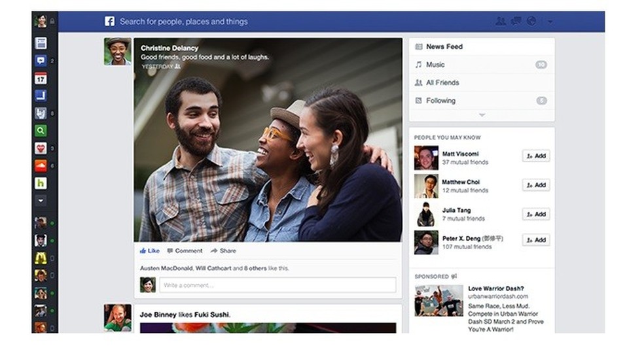Image resolution: width=644 pixels, height=361 pixels.
Task: Add Julia Tang as friend
Action: click(x=536, y=214)
